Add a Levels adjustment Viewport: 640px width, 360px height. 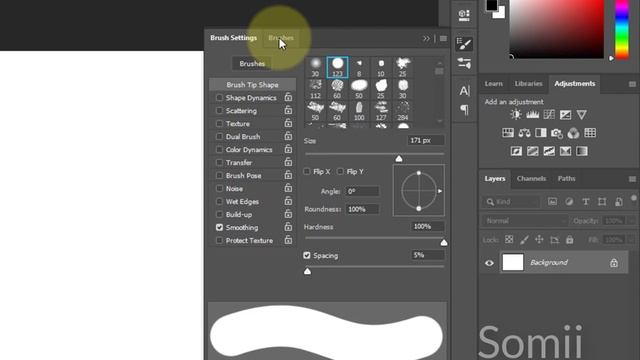click(x=532, y=115)
